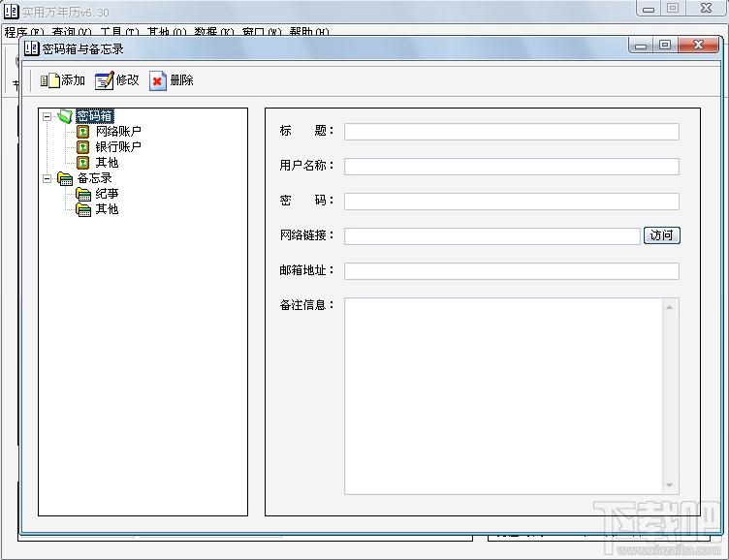Click the notes area scrollbar down arrow
The height and width of the screenshot is (560, 729).
pos(669,485)
